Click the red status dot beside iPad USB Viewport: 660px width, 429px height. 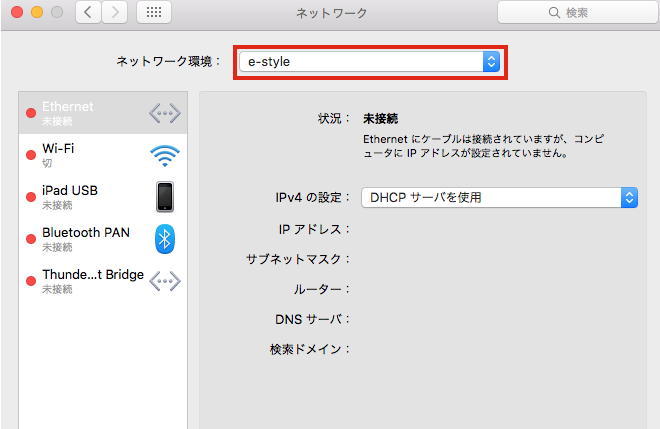(31, 197)
